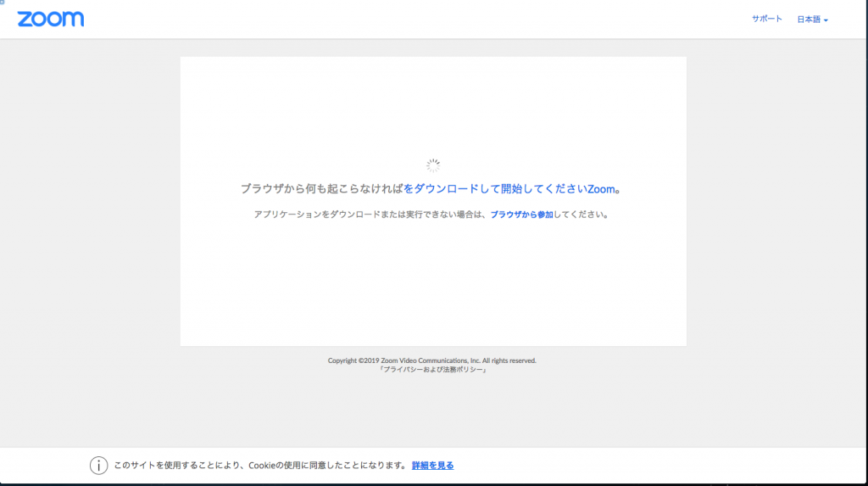The width and height of the screenshot is (868, 486).
Task: Expand the 日本語 language dropdown
Action: (x=812, y=20)
